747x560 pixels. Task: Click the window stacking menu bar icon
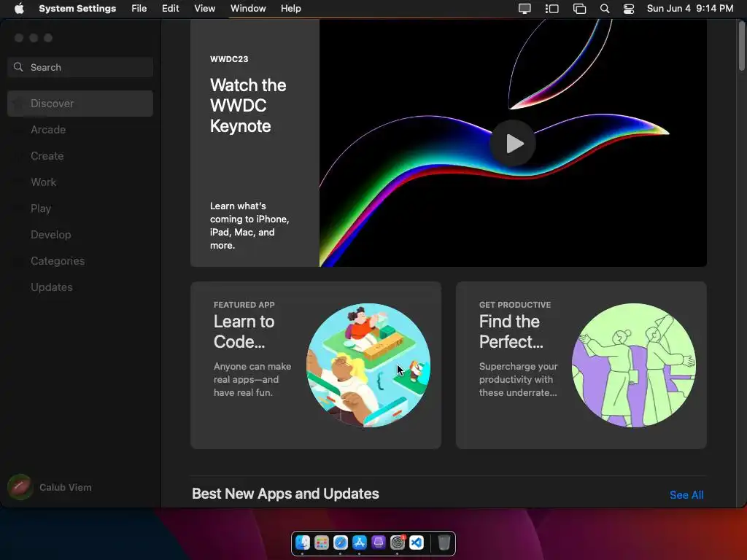(x=579, y=9)
